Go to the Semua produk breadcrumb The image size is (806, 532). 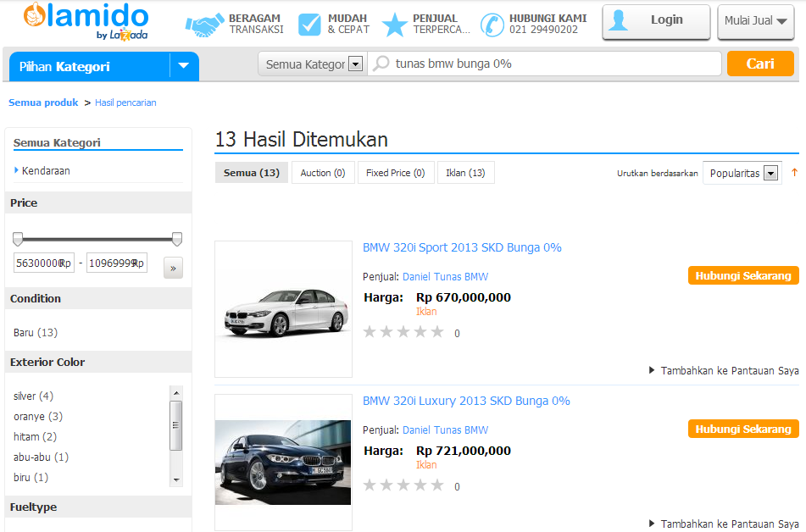click(x=43, y=103)
